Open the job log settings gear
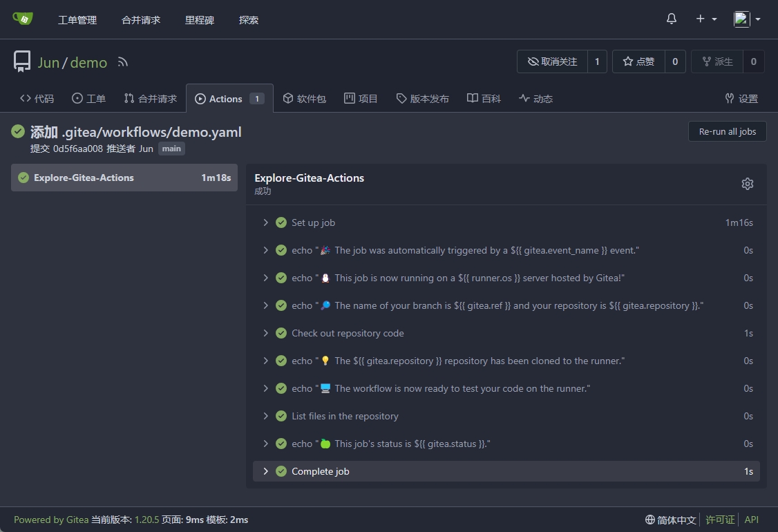This screenshot has height=532, width=778. (747, 184)
